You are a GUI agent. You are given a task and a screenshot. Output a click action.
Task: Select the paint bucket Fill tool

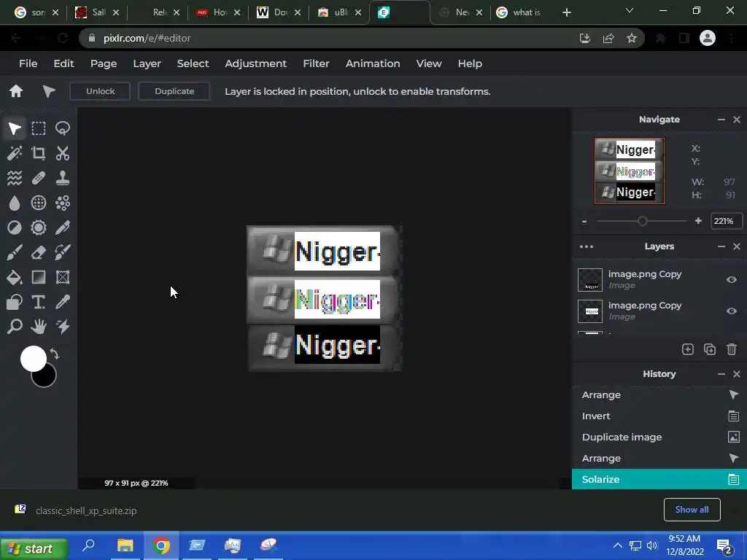point(15,277)
